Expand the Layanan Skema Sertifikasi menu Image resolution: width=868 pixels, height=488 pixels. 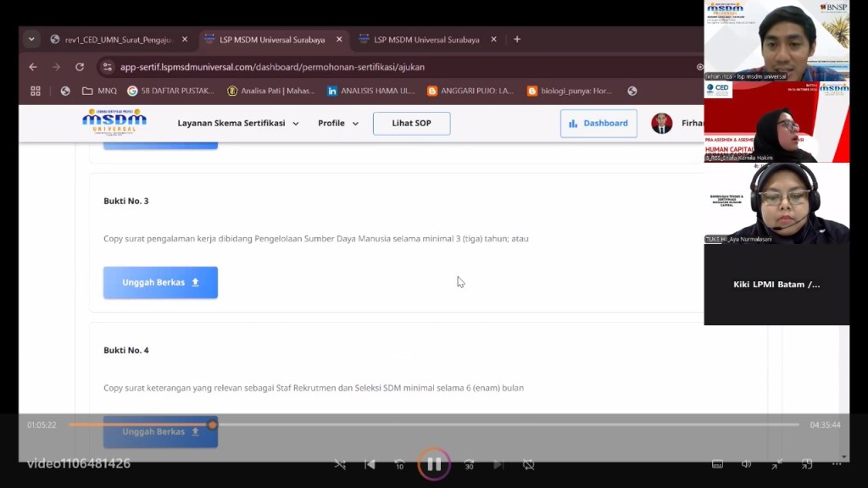click(x=238, y=123)
